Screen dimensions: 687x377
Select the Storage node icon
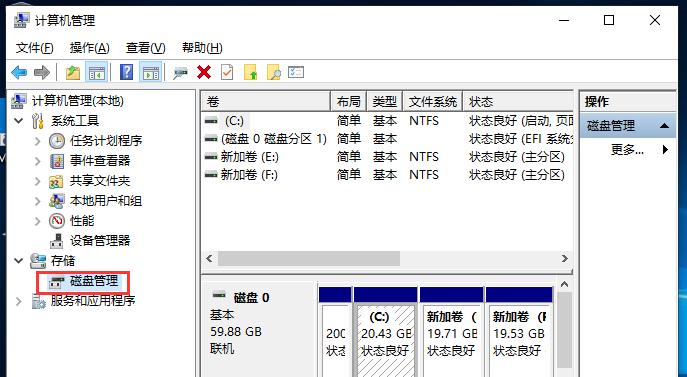click(38, 261)
